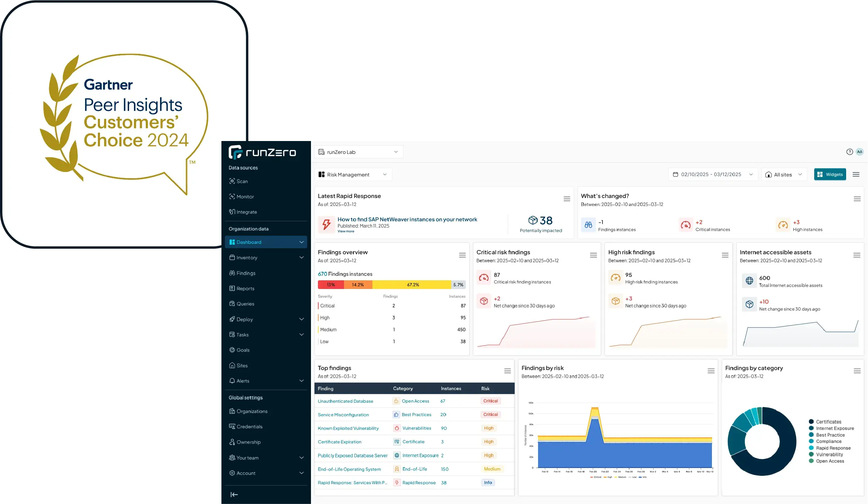Open the Findings overview widget menu icon

[x=462, y=255]
